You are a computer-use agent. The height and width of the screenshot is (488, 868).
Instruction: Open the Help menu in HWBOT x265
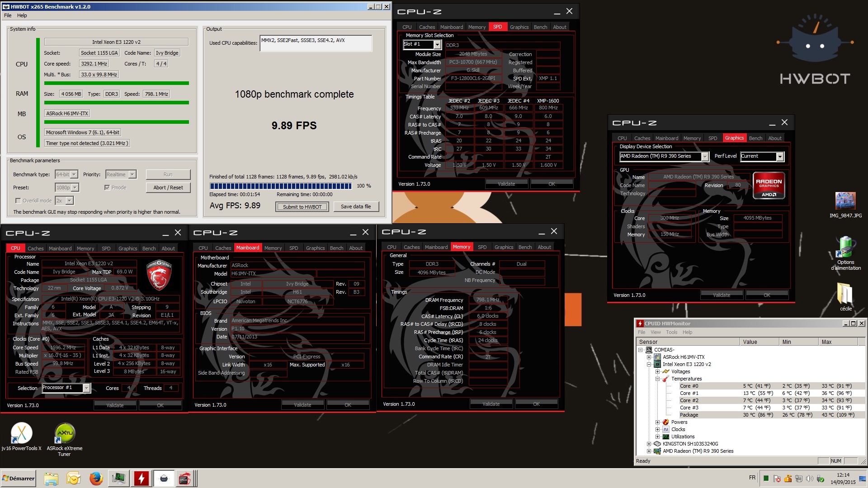click(22, 15)
